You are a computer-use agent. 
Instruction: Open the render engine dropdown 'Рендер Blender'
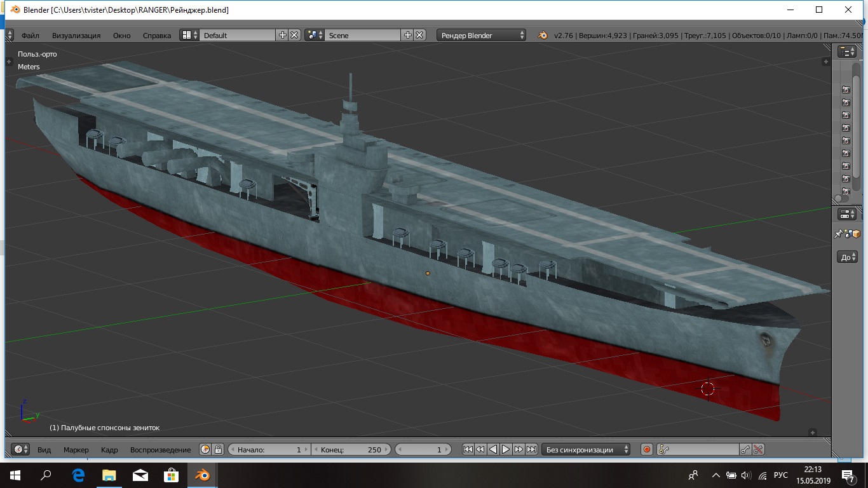[482, 35]
